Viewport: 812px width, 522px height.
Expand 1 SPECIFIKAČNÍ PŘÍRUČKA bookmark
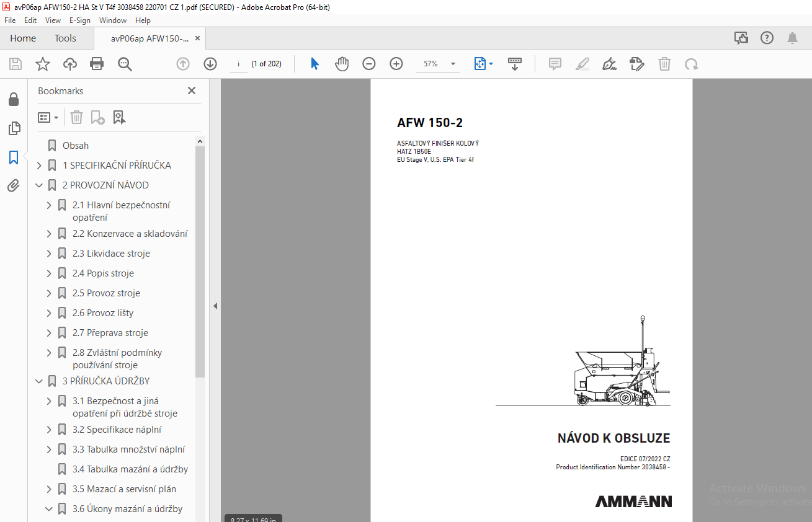39,166
